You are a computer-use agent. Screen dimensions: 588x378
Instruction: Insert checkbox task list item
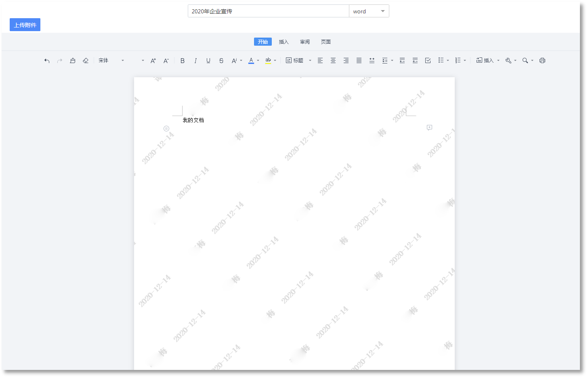coord(428,61)
